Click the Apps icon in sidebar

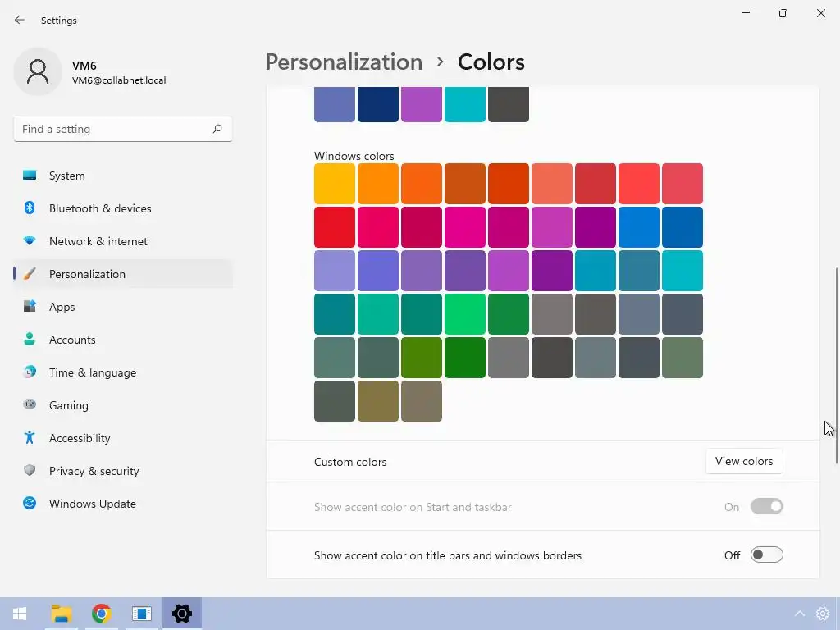[x=30, y=307]
